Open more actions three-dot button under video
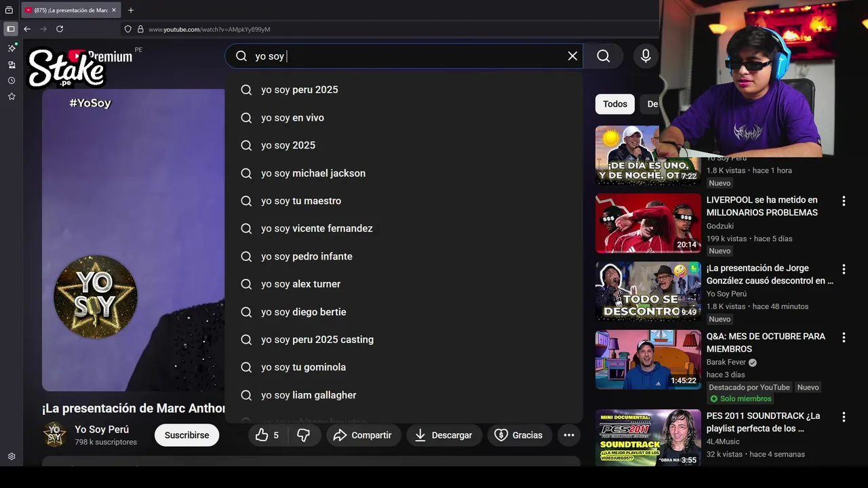 coord(569,435)
